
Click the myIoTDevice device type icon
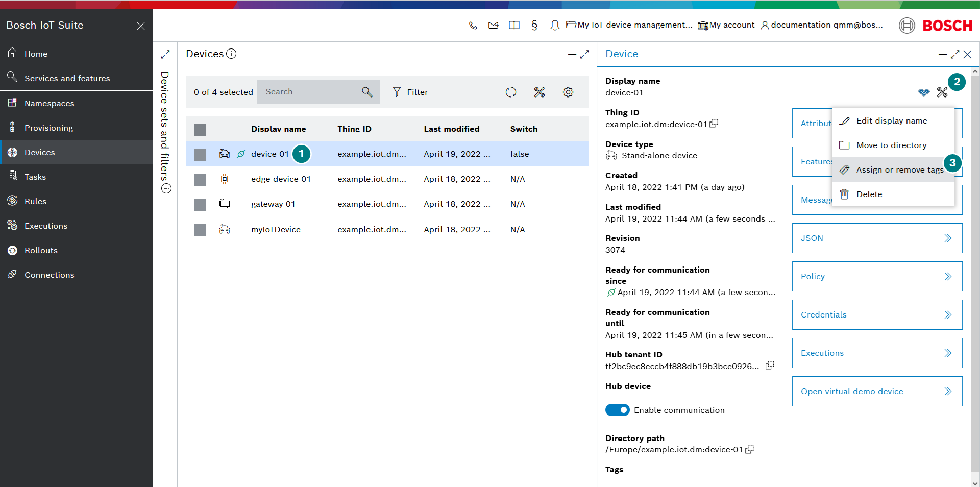coord(225,229)
